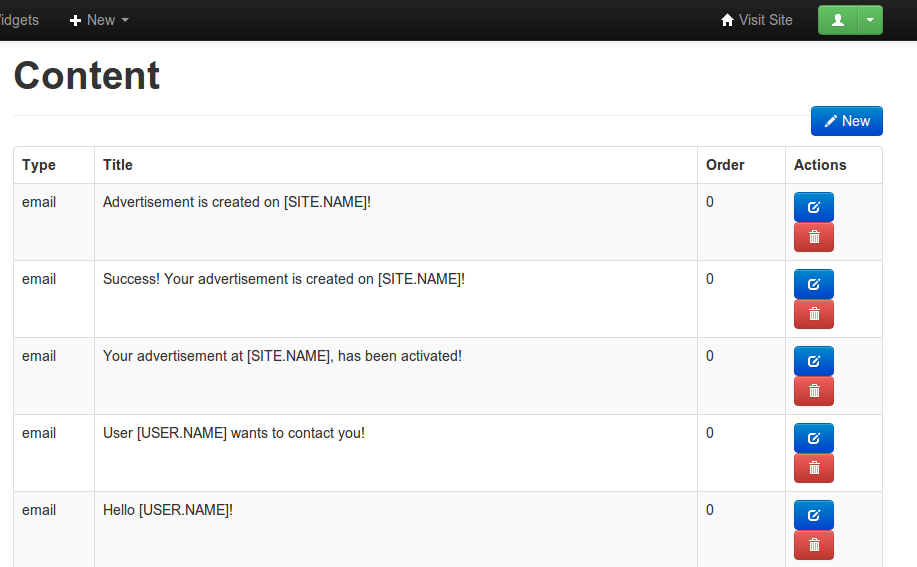
Task: Edit the 'Success! Your advertisement' email row
Action: 813,284
